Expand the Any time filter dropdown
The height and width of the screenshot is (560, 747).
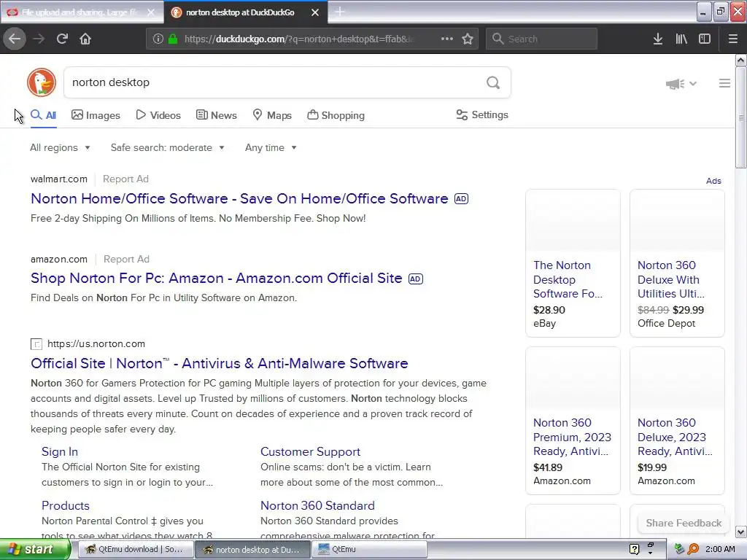pos(271,147)
